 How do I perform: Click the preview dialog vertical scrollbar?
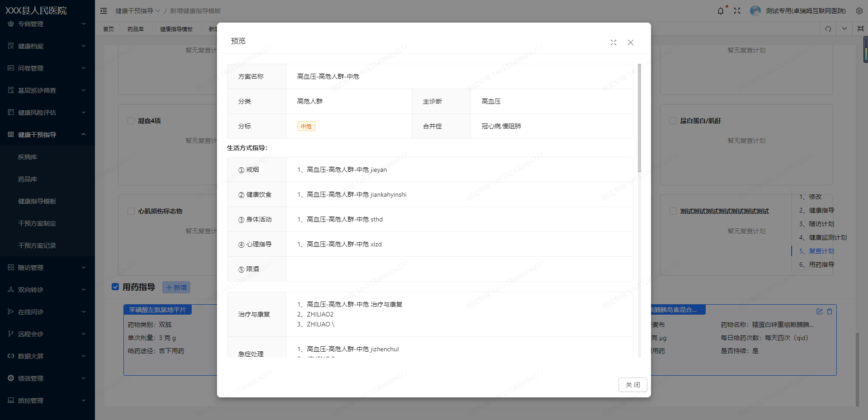(x=639, y=118)
